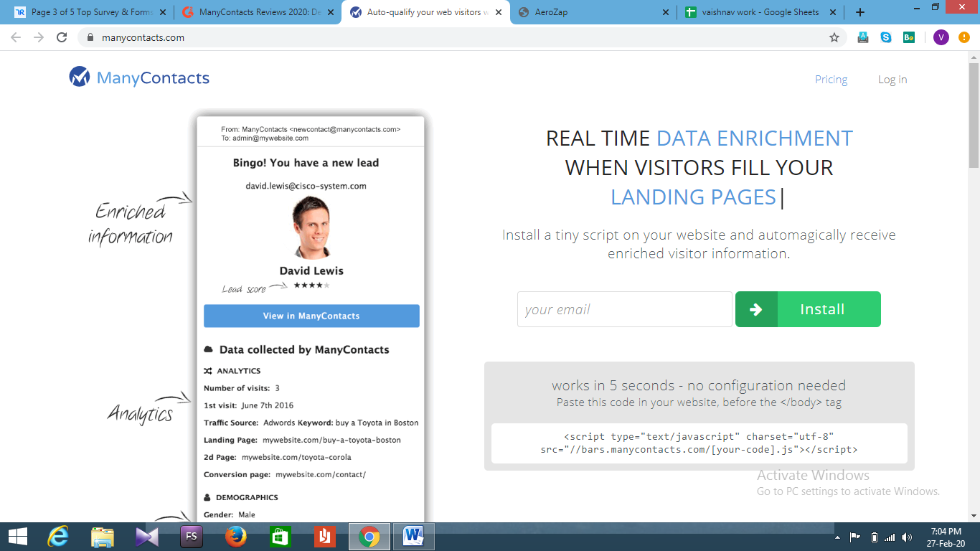Viewport: 980px width, 551px height.
Task: Open the taskbar clock showing 7:04 PM
Action: point(946,537)
